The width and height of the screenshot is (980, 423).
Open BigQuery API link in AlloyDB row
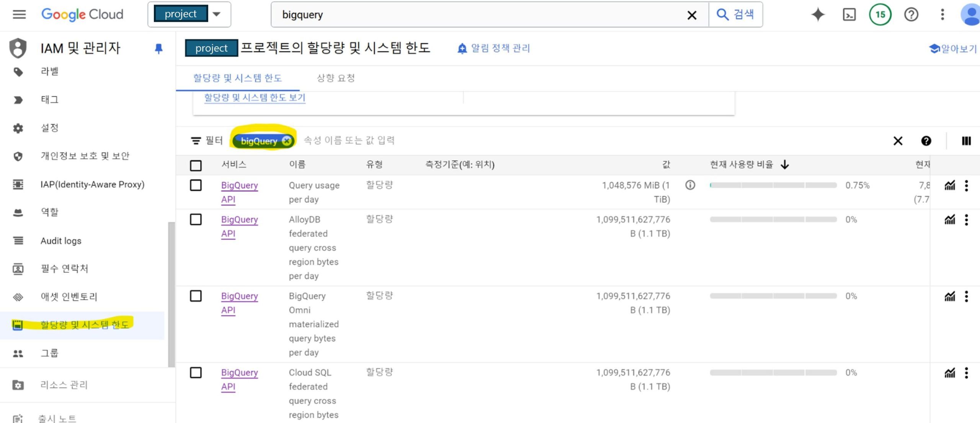[239, 226]
